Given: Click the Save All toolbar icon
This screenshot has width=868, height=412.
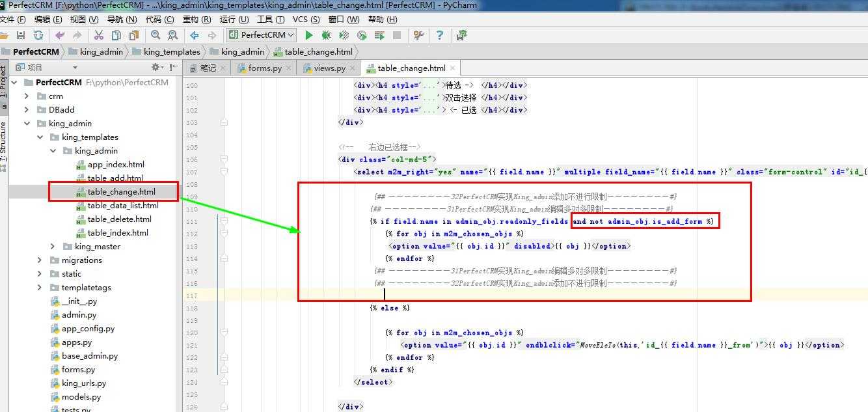Looking at the screenshot, I should (x=20, y=35).
